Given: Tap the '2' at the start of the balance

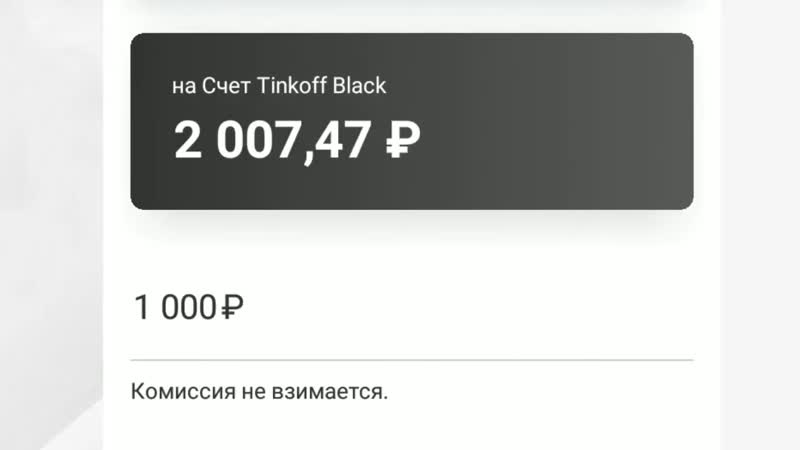Looking at the screenshot, I should click(x=187, y=140).
